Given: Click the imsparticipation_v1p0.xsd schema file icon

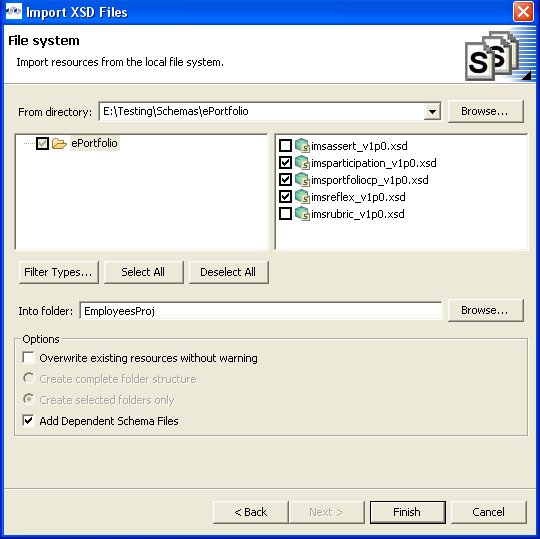Looking at the screenshot, I should click(302, 163).
